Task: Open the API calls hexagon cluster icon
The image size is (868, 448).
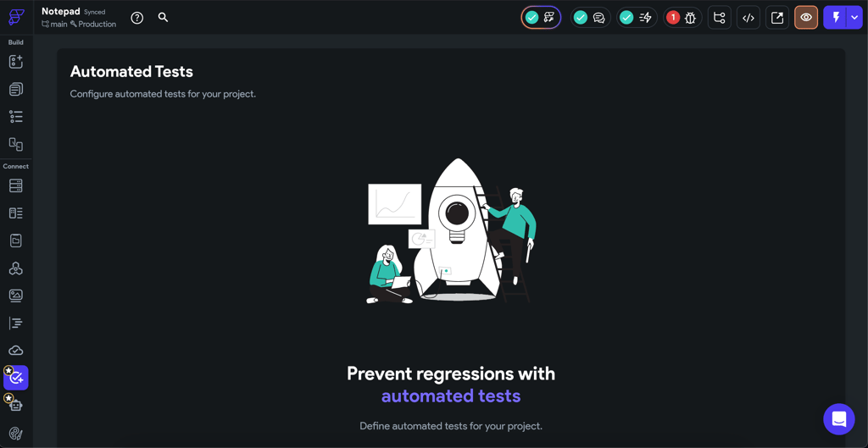Action: pyautogui.click(x=16, y=268)
